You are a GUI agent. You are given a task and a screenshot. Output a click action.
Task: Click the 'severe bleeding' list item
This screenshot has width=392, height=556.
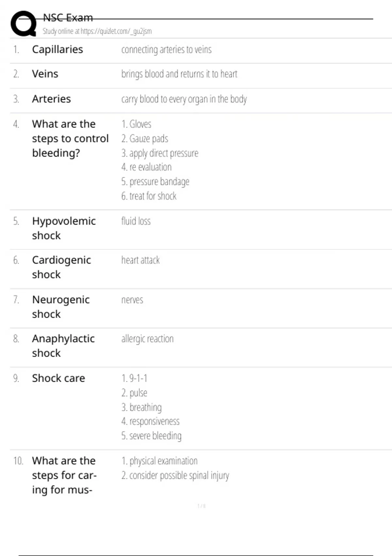(152, 436)
